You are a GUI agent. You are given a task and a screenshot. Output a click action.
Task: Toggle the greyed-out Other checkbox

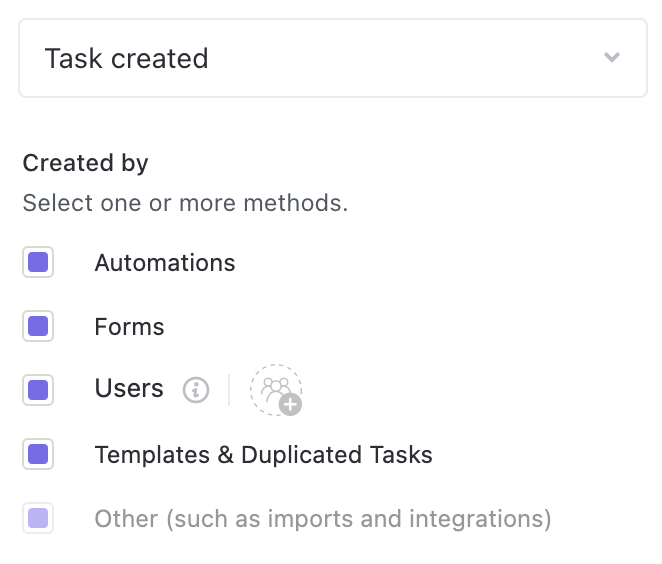[38, 519]
